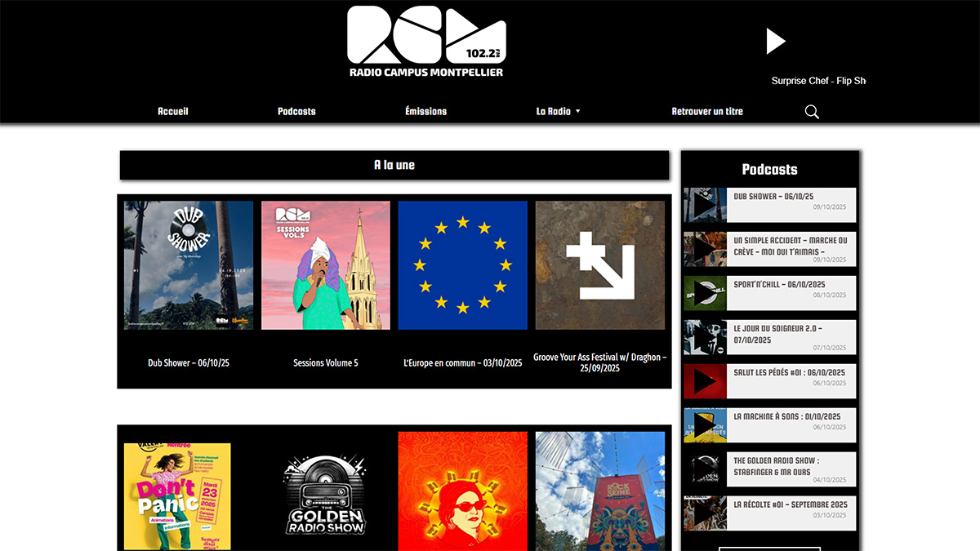Click the RCM 102.2 station logo
Screen dimensions: 980x551
click(426, 39)
